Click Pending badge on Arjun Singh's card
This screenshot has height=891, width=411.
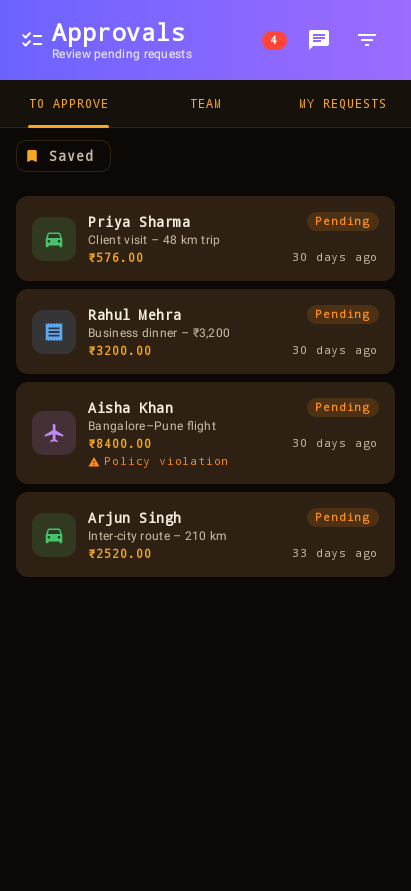(343, 518)
